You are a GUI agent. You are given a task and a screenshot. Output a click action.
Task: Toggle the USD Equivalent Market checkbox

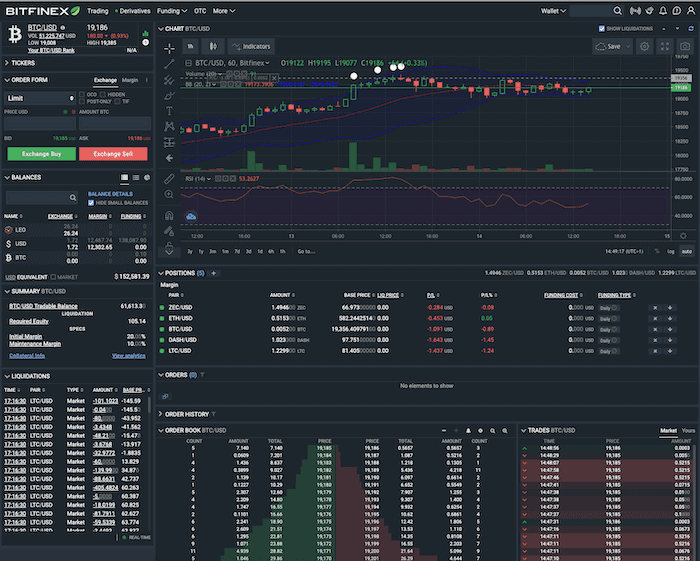point(53,277)
